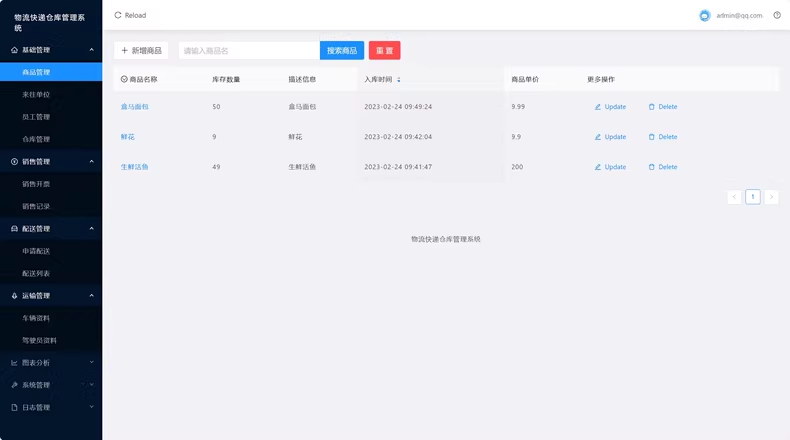Open the 来往单位 menu item
The image size is (790, 440).
(51, 95)
